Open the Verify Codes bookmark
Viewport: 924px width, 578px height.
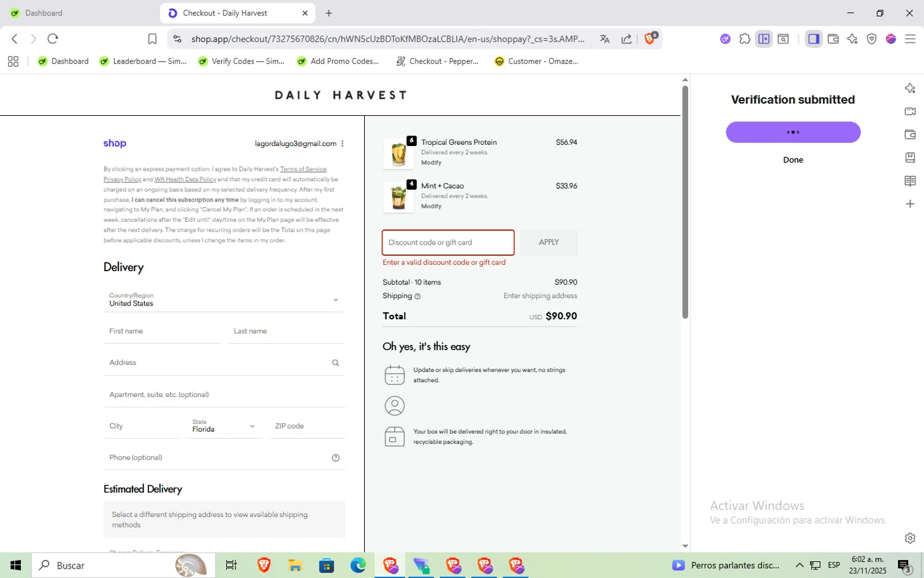241,61
